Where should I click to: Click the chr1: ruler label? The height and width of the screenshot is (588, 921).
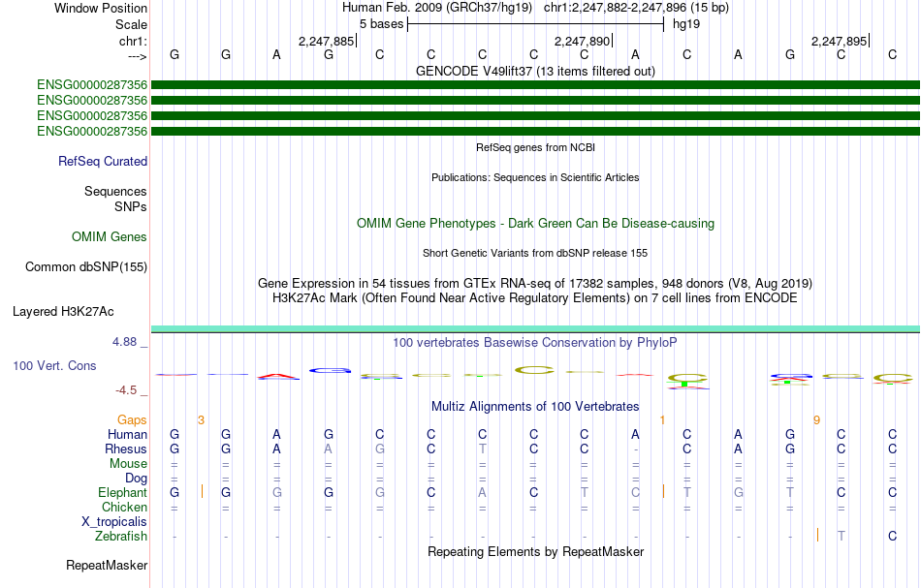[133, 41]
